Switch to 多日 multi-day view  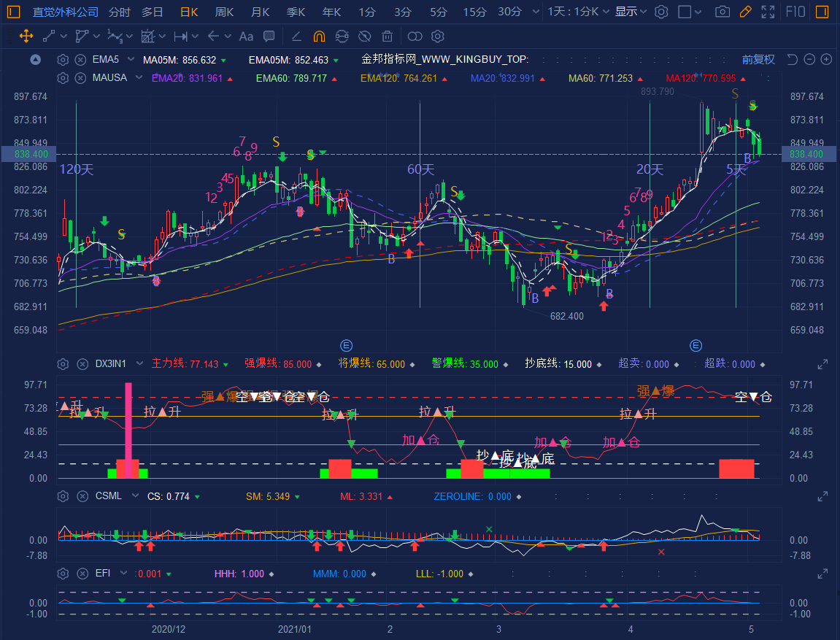point(152,12)
